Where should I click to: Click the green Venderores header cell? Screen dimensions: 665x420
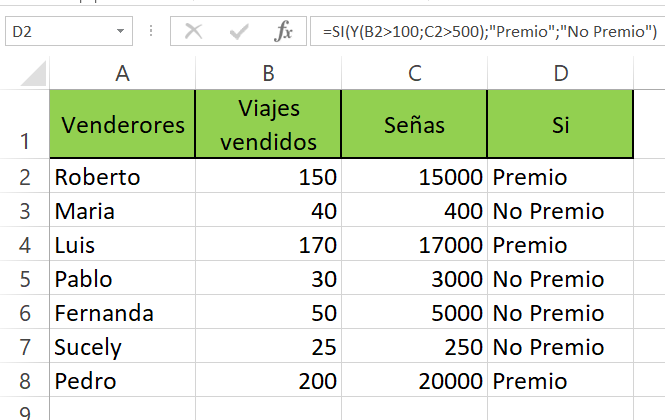pyautogui.click(x=123, y=124)
